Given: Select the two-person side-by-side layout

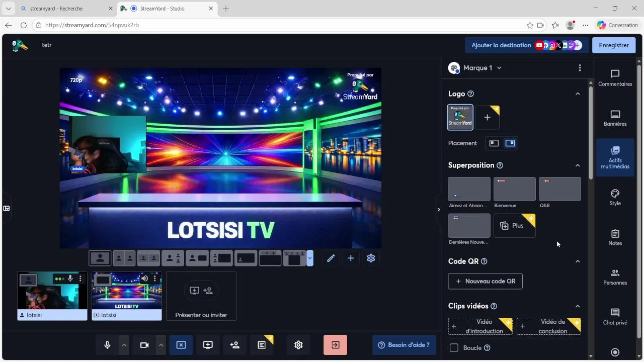Looking at the screenshot, I should click(124, 258).
